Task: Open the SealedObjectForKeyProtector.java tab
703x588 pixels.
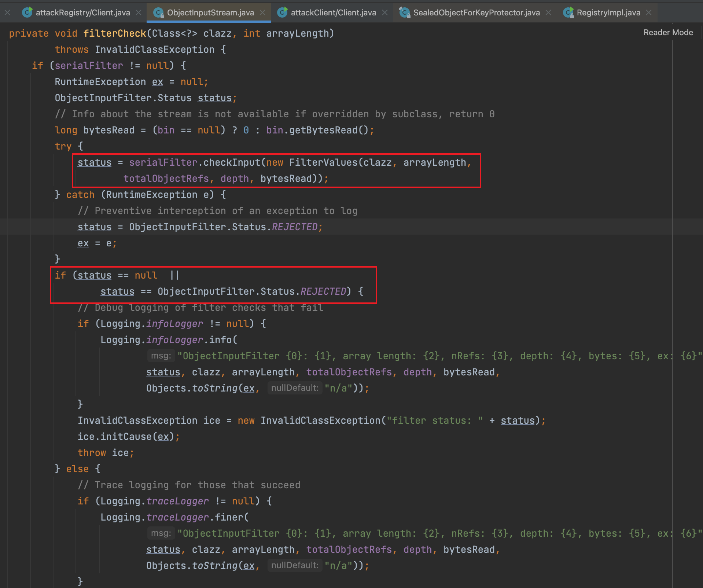Action: click(476, 12)
